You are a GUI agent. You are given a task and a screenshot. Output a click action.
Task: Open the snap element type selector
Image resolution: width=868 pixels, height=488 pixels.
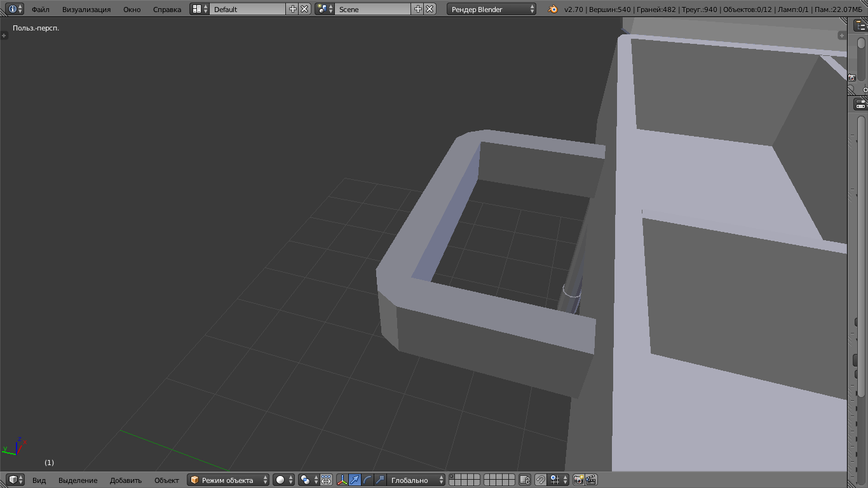pos(559,480)
